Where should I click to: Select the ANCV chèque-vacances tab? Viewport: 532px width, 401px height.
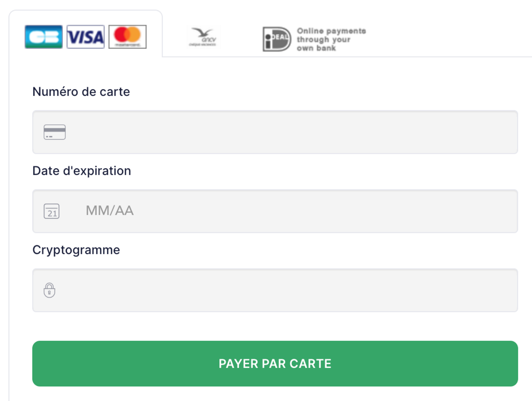203,37
